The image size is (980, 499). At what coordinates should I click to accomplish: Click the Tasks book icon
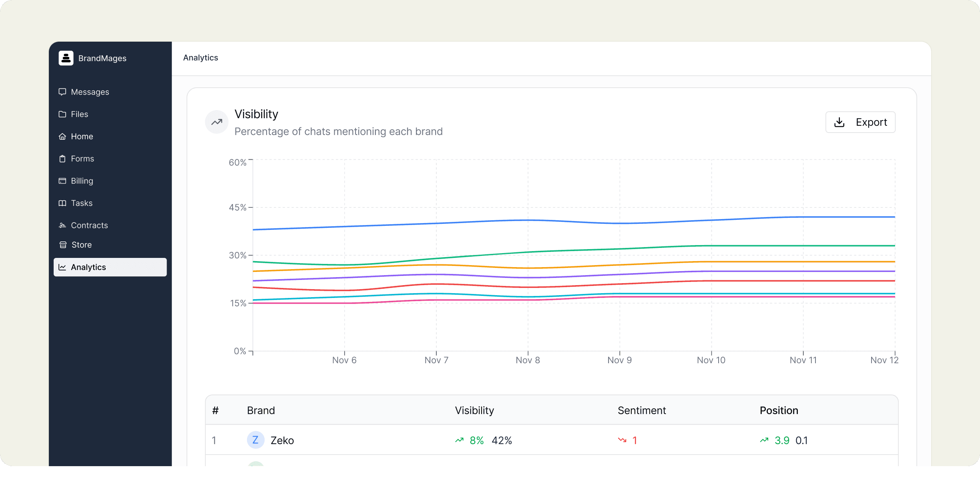click(x=62, y=203)
